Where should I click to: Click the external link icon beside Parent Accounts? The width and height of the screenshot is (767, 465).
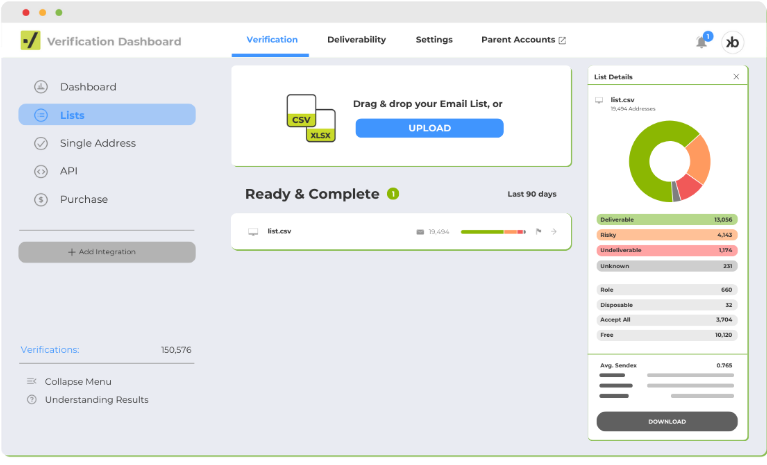click(x=562, y=40)
